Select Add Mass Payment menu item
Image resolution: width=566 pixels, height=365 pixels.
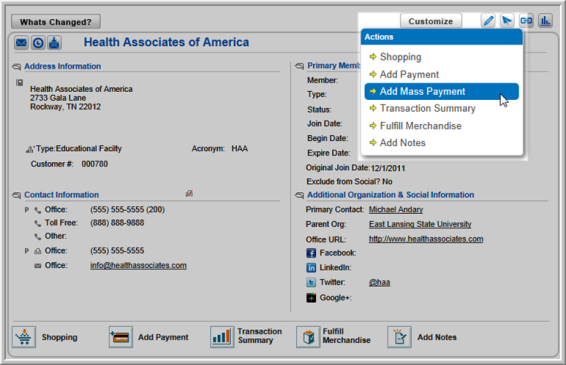(441, 91)
